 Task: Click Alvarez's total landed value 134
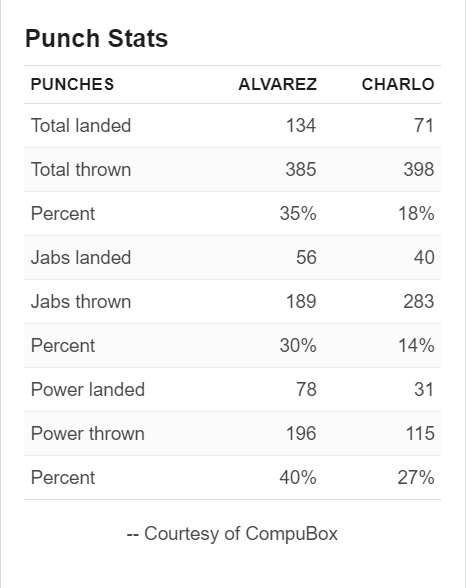pos(301,126)
